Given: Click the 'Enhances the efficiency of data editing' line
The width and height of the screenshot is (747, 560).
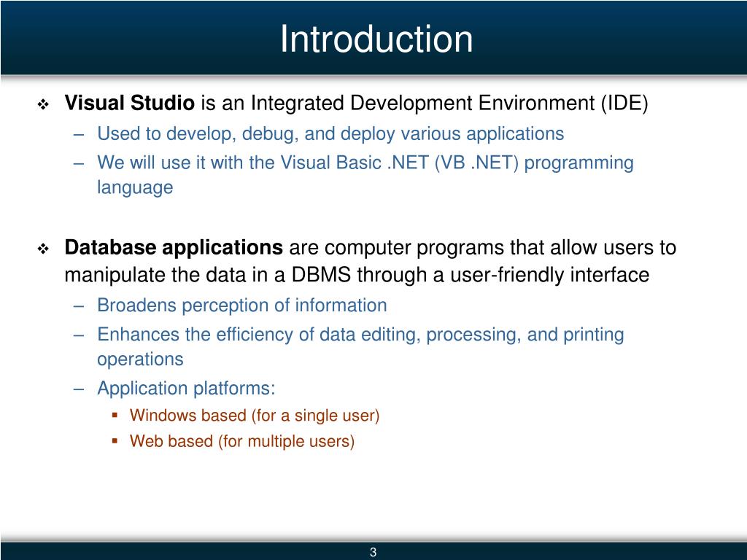Looking at the screenshot, I should click(360, 335).
